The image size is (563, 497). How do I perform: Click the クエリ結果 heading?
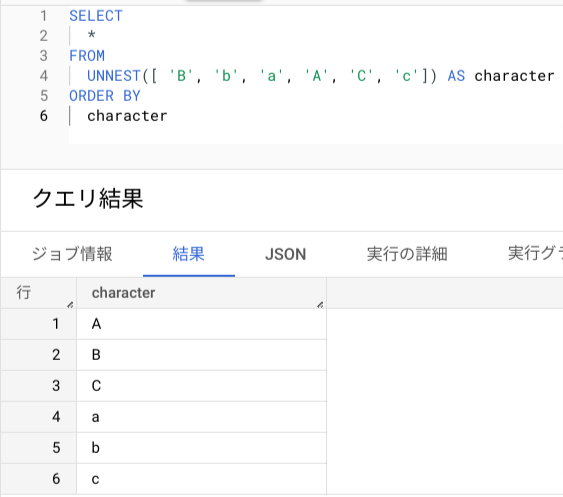coord(88,199)
